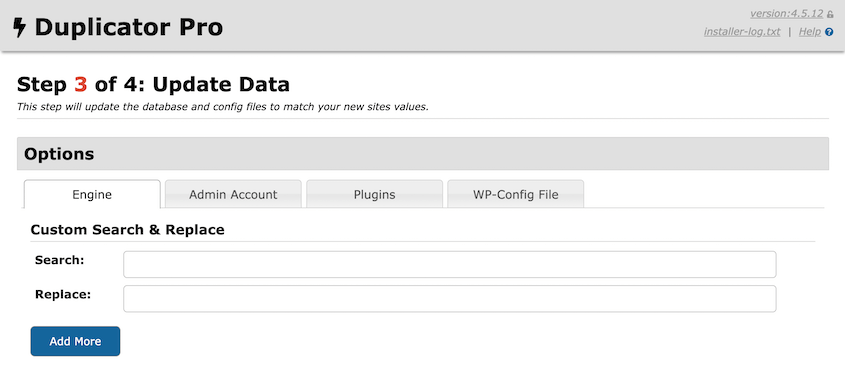Click the Add More button
Image resolution: width=845 pixels, height=381 pixels.
pos(75,341)
